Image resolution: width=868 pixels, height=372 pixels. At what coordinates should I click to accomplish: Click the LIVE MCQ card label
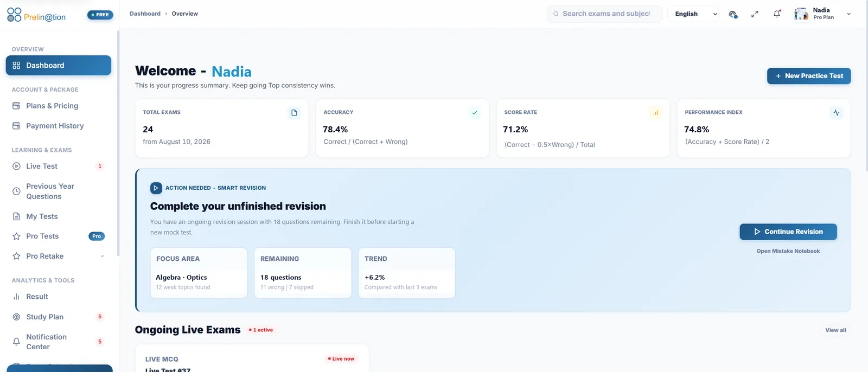pos(162,360)
